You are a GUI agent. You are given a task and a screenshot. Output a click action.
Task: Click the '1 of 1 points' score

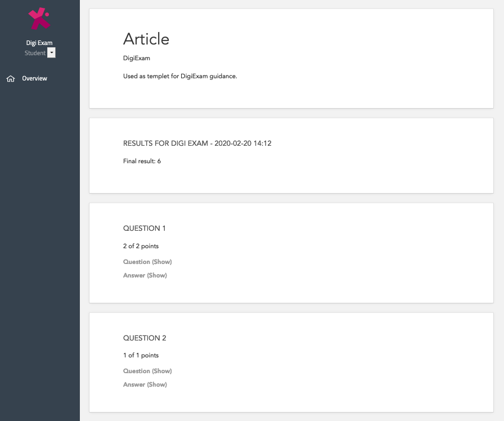click(141, 355)
